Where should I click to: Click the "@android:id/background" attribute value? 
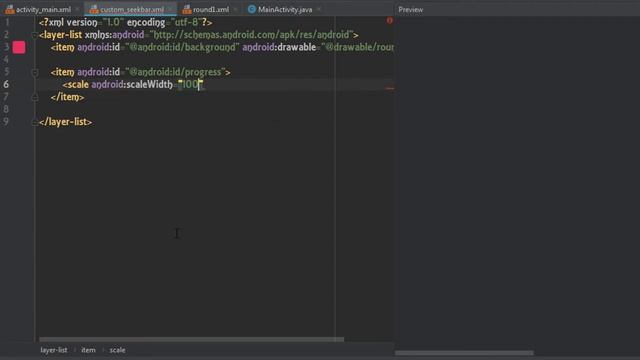point(182,47)
